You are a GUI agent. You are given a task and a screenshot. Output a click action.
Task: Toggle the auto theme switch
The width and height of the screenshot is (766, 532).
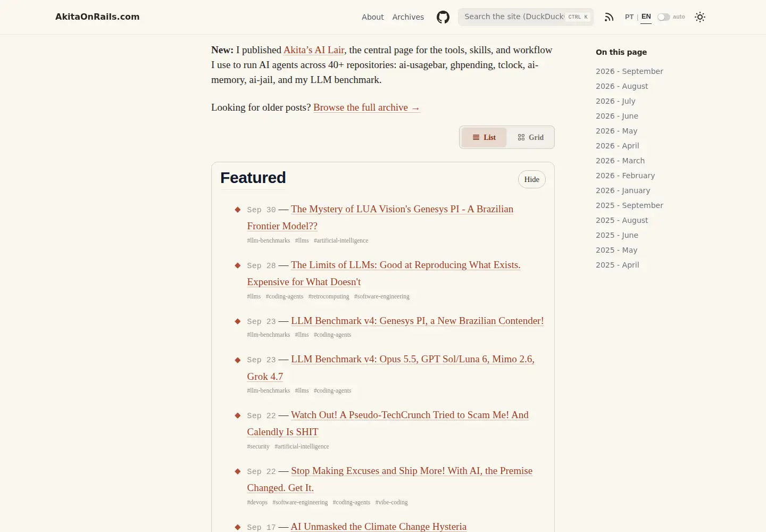[x=663, y=17]
